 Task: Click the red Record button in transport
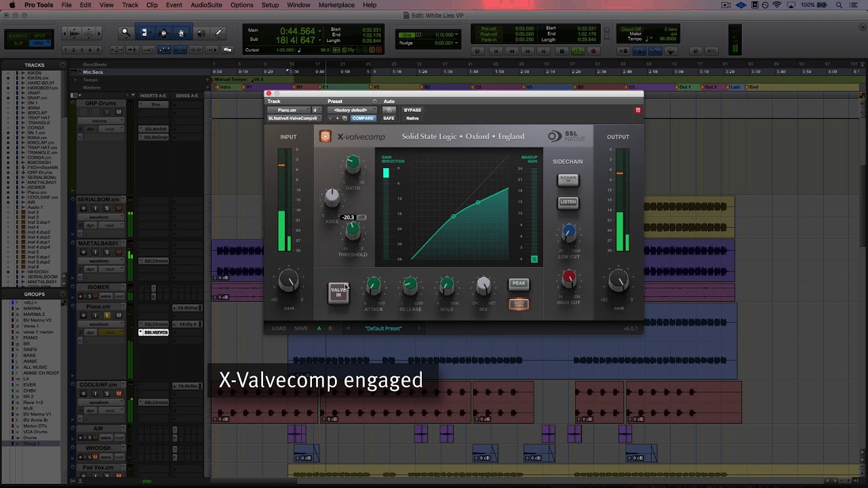(x=594, y=51)
